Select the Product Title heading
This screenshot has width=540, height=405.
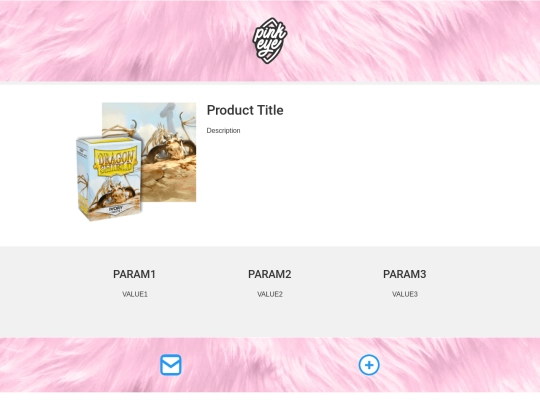pyautogui.click(x=245, y=110)
